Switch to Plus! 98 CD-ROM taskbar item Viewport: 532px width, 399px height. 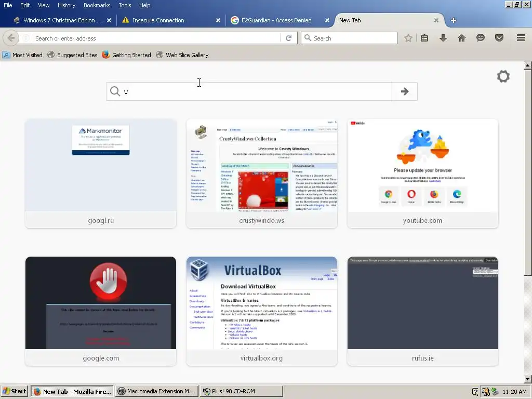click(241, 391)
